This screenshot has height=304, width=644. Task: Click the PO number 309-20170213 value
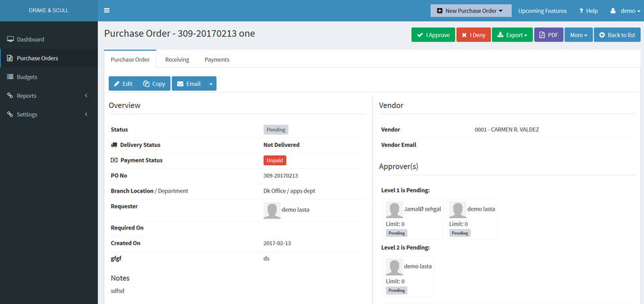(x=280, y=176)
